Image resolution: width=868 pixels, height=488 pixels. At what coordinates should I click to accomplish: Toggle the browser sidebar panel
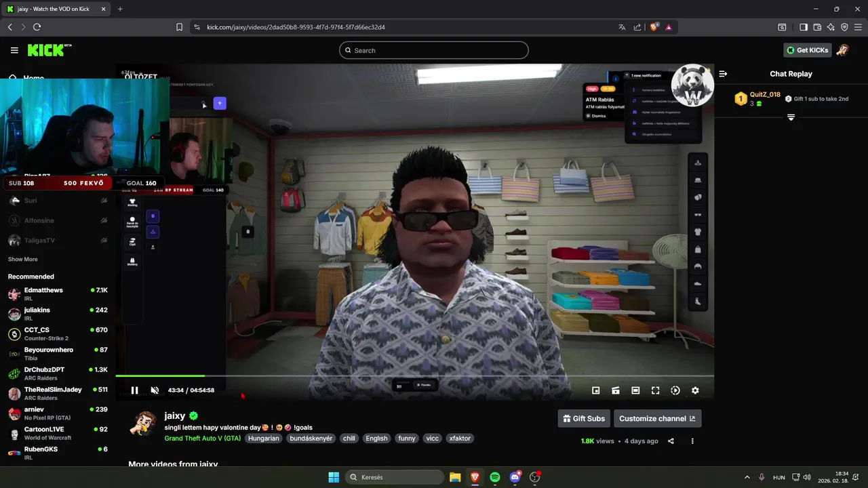point(804,27)
